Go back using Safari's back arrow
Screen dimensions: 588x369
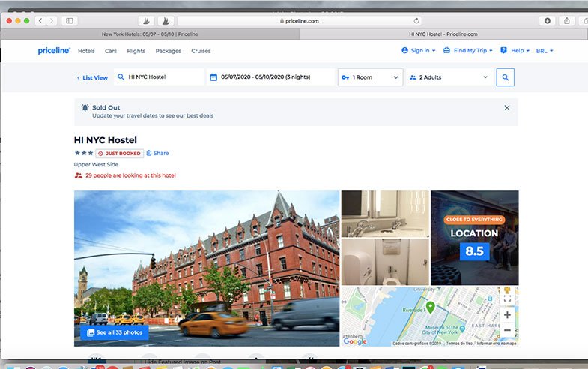click(x=40, y=21)
